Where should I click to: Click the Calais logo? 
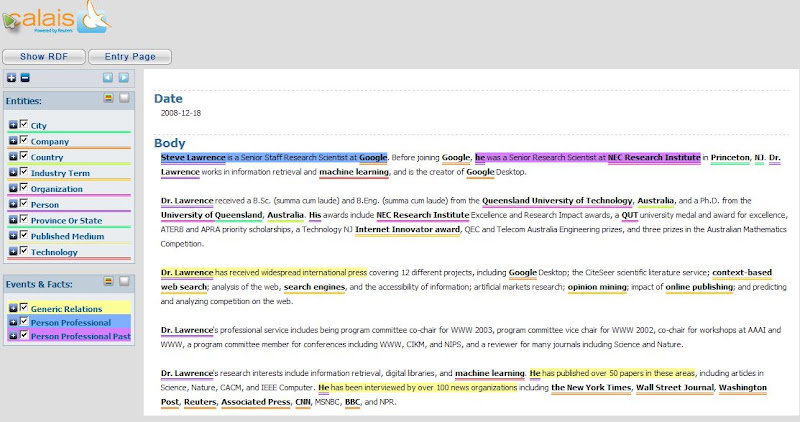point(56,19)
